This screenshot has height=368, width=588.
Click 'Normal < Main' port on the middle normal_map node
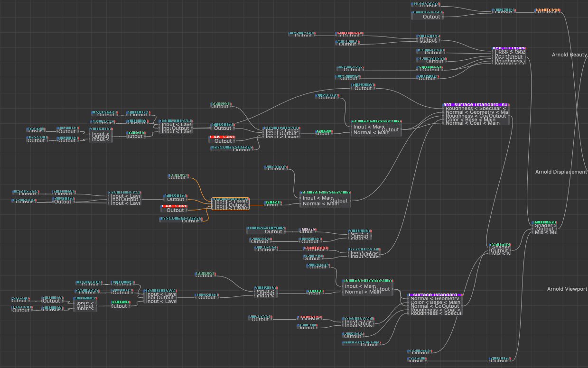coord(321,203)
